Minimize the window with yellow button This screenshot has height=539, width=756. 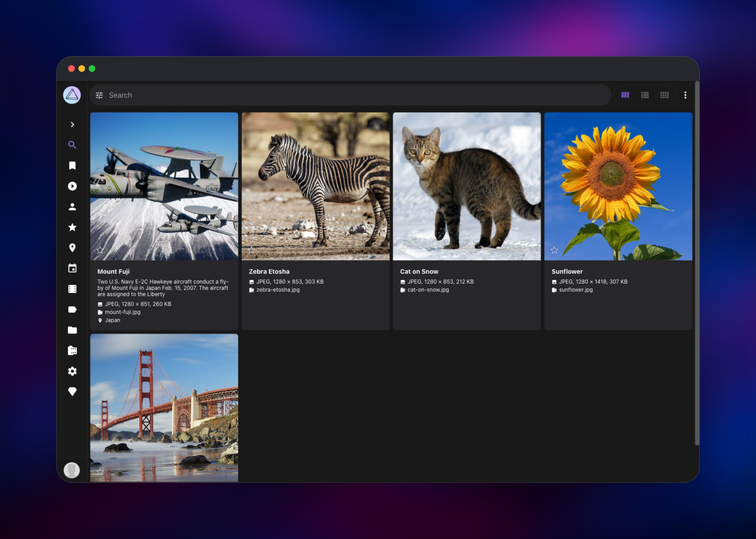coord(82,69)
